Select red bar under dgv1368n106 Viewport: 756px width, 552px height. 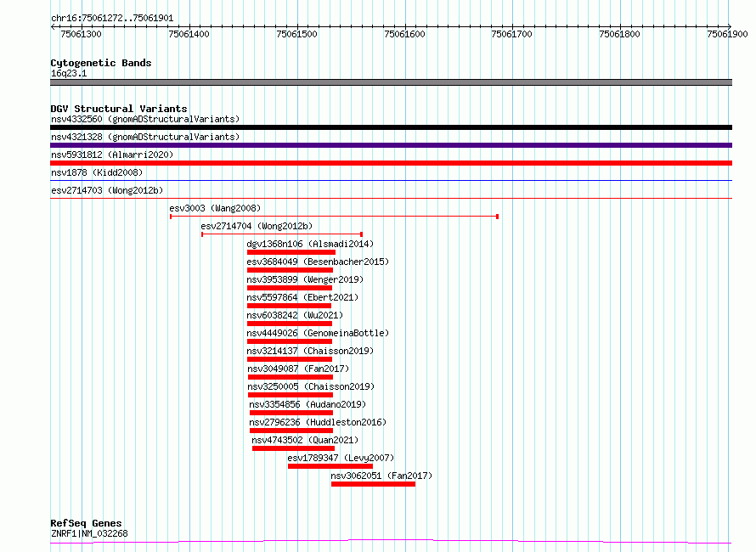coord(291,252)
